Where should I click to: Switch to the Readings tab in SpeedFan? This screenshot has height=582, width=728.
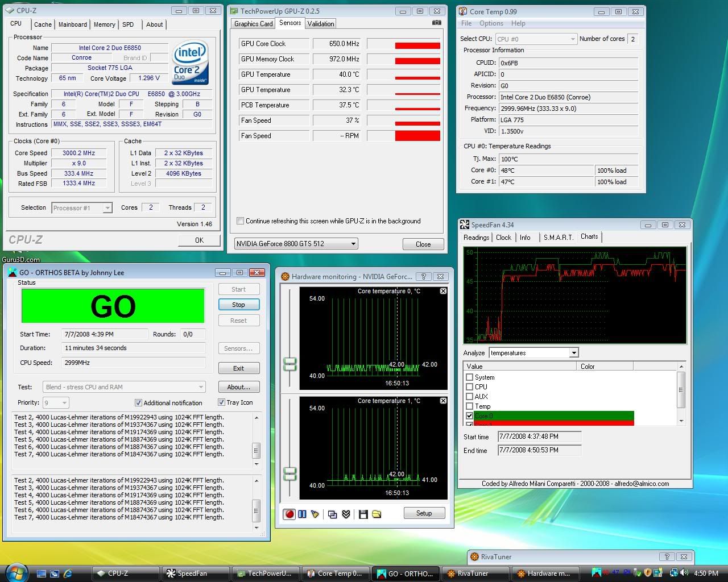coord(476,238)
